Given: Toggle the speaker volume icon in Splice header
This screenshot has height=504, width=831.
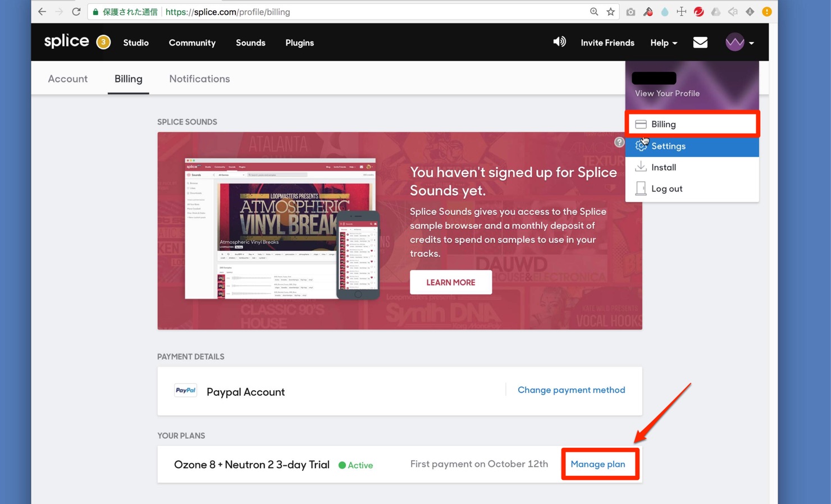Looking at the screenshot, I should [559, 42].
